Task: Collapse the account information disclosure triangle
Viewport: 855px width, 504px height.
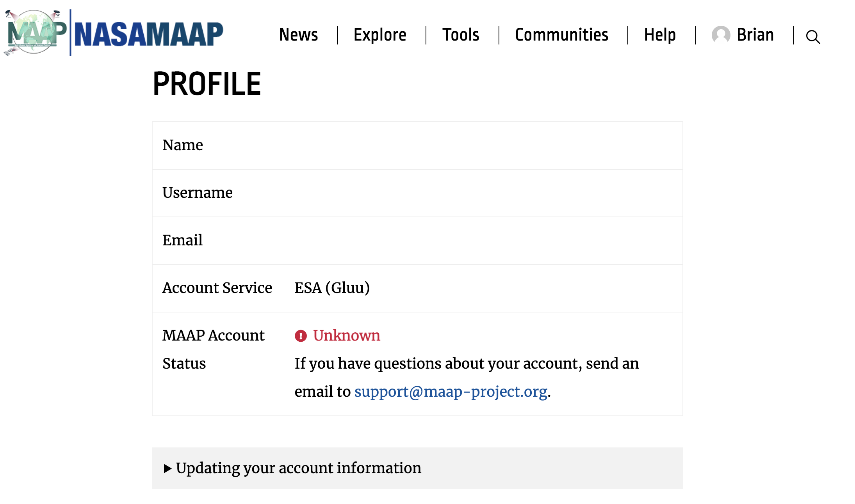Action: pyautogui.click(x=168, y=468)
